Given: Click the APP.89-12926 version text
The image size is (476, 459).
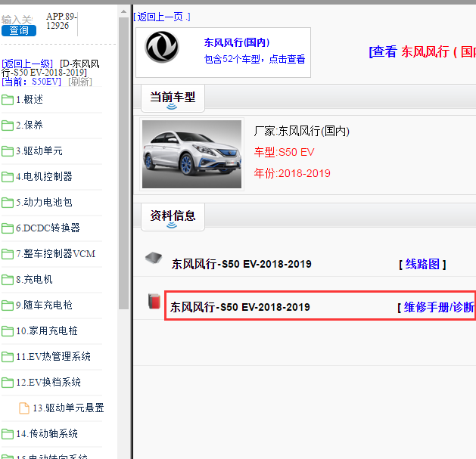Looking at the screenshot, I should click(61, 21).
